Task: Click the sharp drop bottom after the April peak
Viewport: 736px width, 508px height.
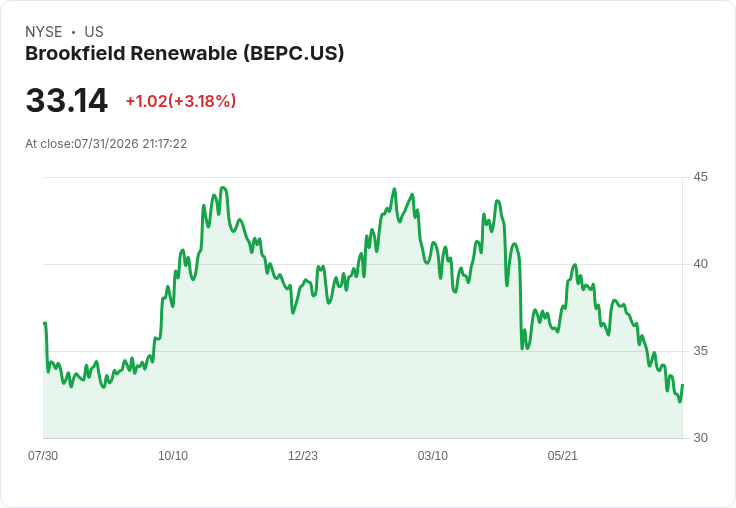Action: 522,349
